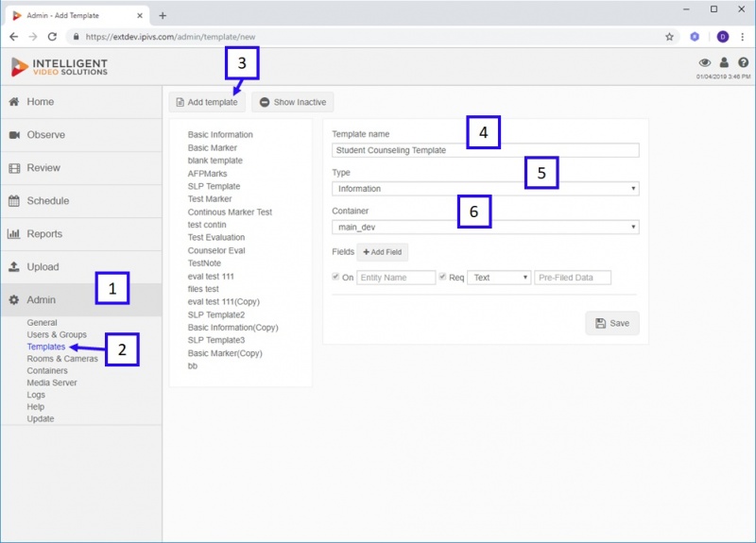Click the Add Field button

(383, 252)
